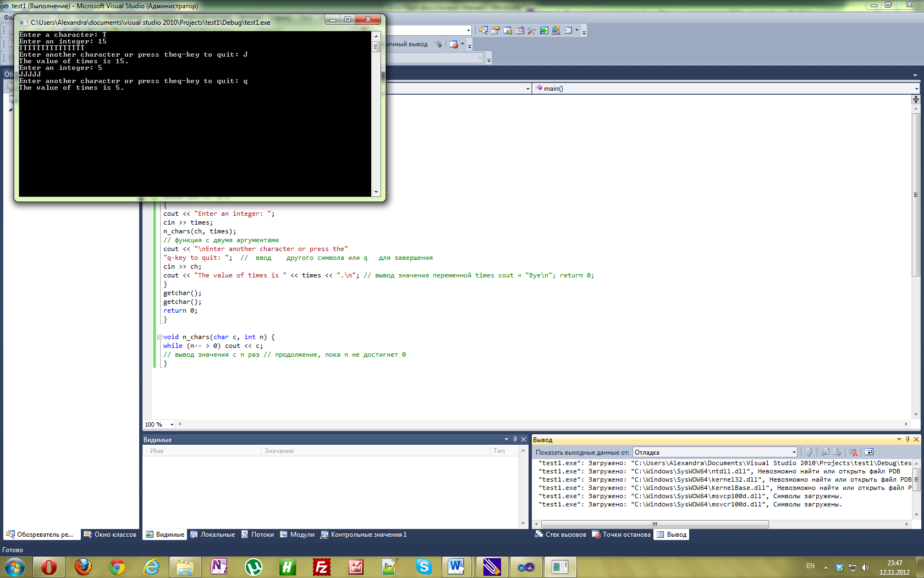
Task: Open the breakpoint icon dropdown arrow
Action: pos(462,44)
